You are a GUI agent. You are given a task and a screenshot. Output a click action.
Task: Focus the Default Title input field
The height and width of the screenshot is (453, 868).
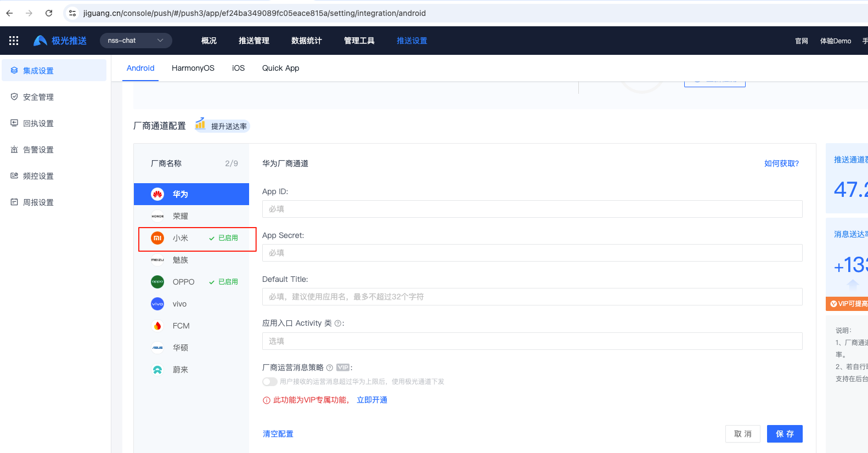(532, 297)
